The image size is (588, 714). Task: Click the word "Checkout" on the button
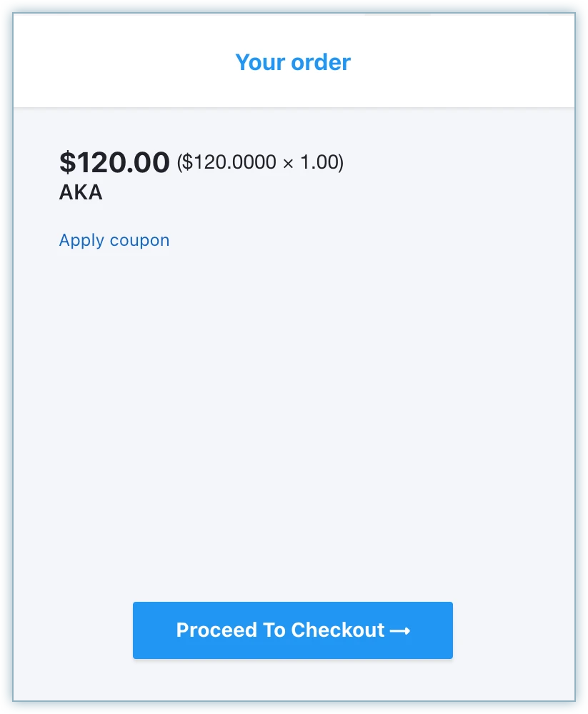338,630
